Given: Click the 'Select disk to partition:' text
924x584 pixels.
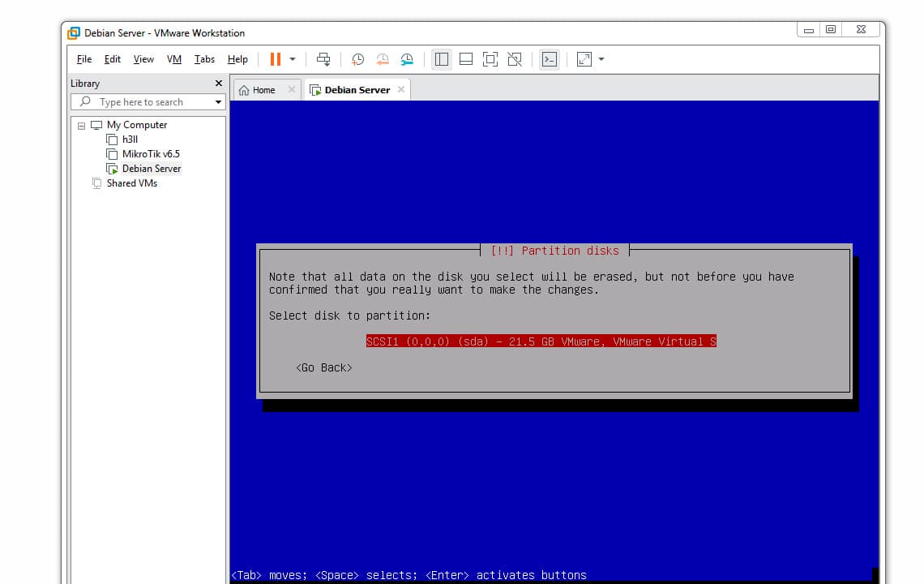Looking at the screenshot, I should click(349, 316).
